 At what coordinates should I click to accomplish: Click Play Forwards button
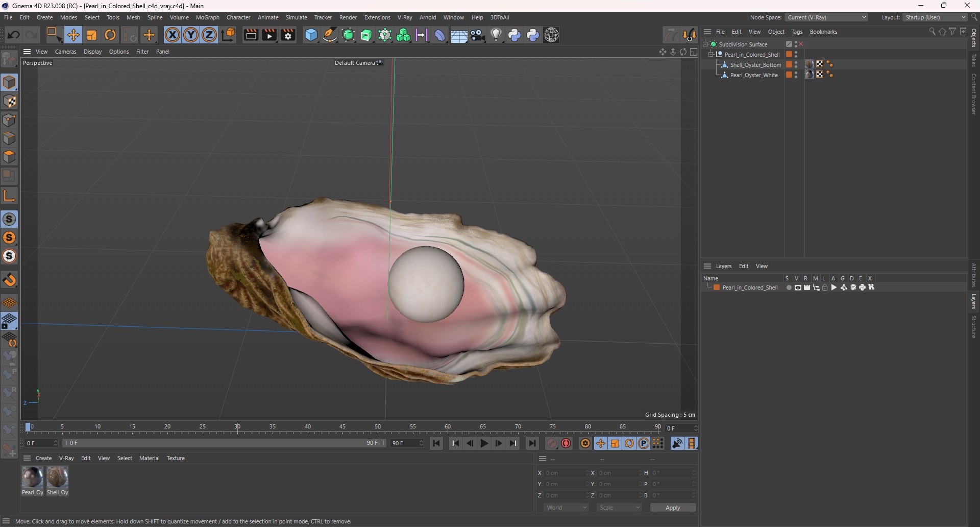pyautogui.click(x=484, y=443)
